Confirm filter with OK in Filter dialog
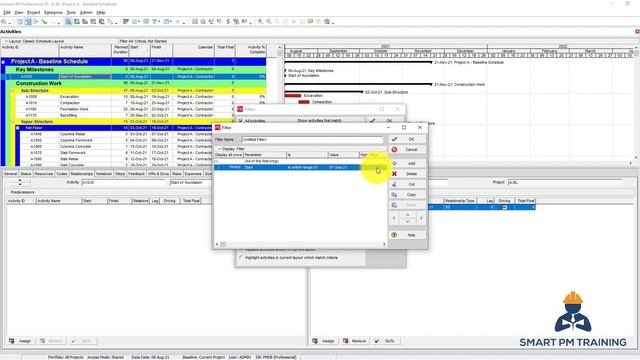This screenshot has width=640, height=360. pos(407,139)
